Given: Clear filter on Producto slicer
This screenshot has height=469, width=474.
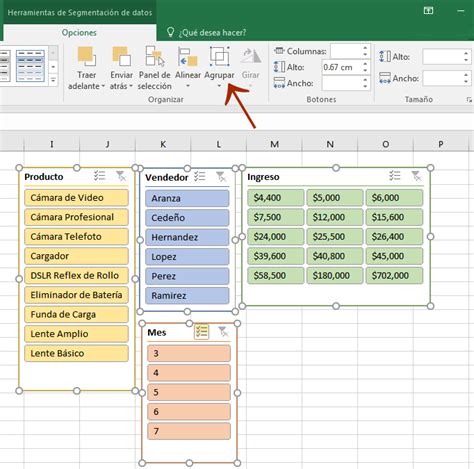Looking at the screenshot, I should click(x=121, y=176).
